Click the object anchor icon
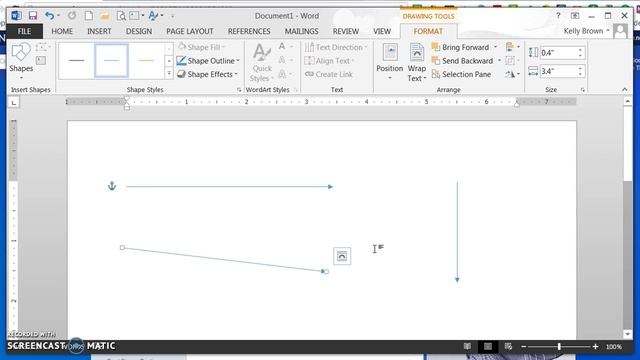 click(112, 187)
